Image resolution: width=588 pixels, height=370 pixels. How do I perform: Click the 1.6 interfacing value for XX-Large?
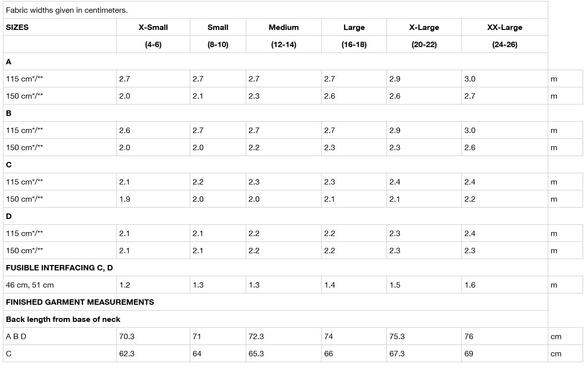(x=470, y=285)
